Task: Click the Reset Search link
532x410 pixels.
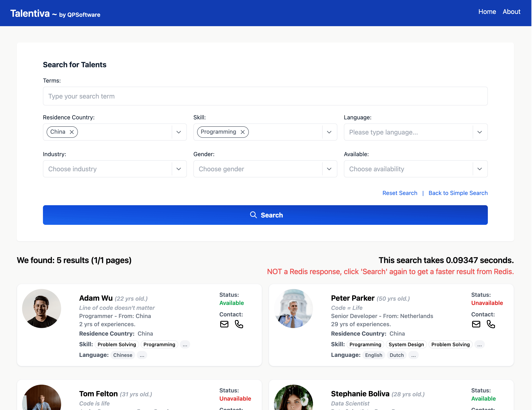Action: coord(400,193)
